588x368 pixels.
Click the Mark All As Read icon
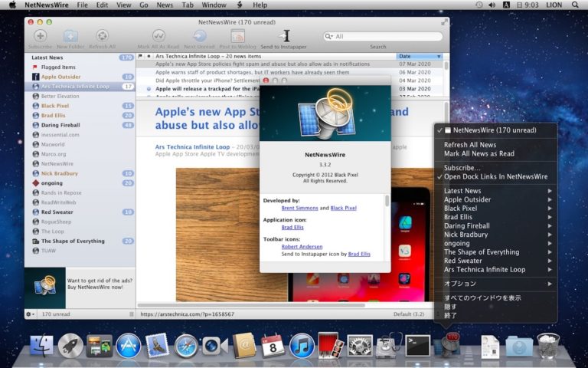coord(158,36)
